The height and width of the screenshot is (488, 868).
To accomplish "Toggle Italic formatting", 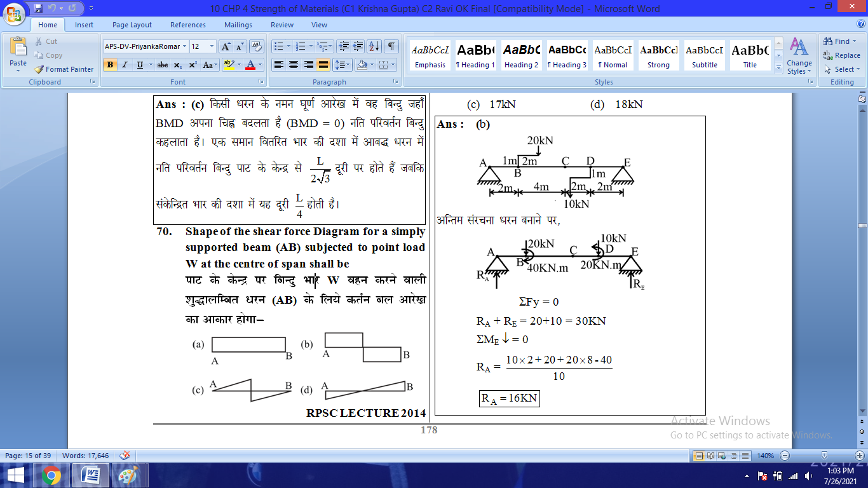I will [125, 65].
